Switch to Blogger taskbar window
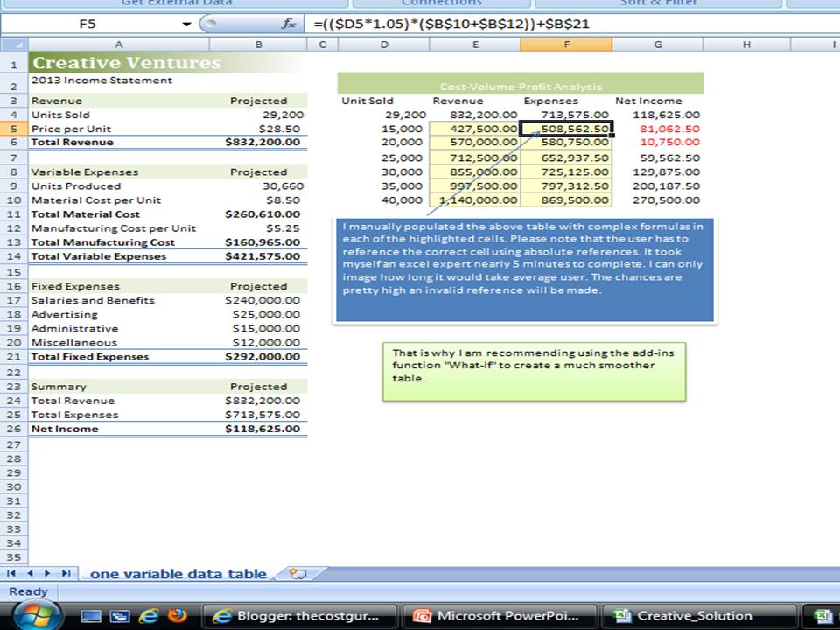This screenshot has width=840, height=630. click(x=300, y=616)
